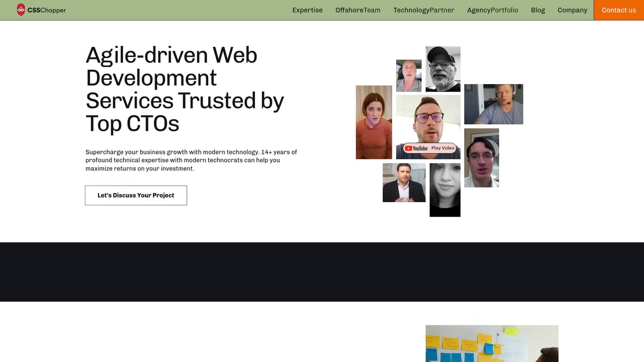Click the CSSChopper red logo icon
Viewport: 644px width, 362px height.
(x=21, y=10)
